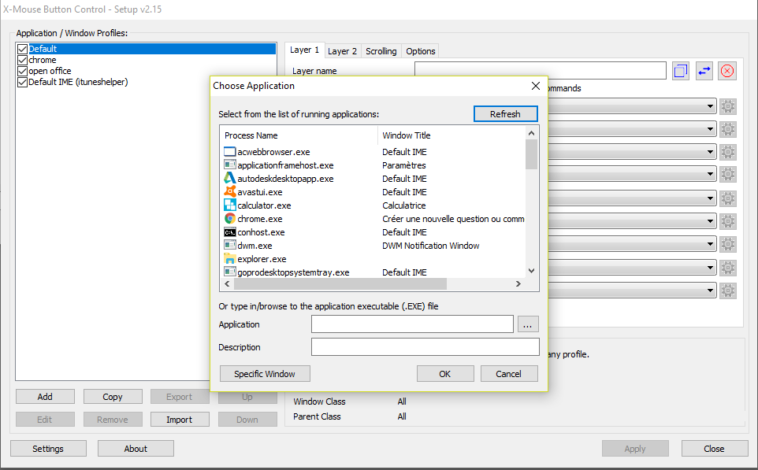Click the swap layers arrow icon
The height and width of the screenshot is (470, 758).
coord(704,71)
